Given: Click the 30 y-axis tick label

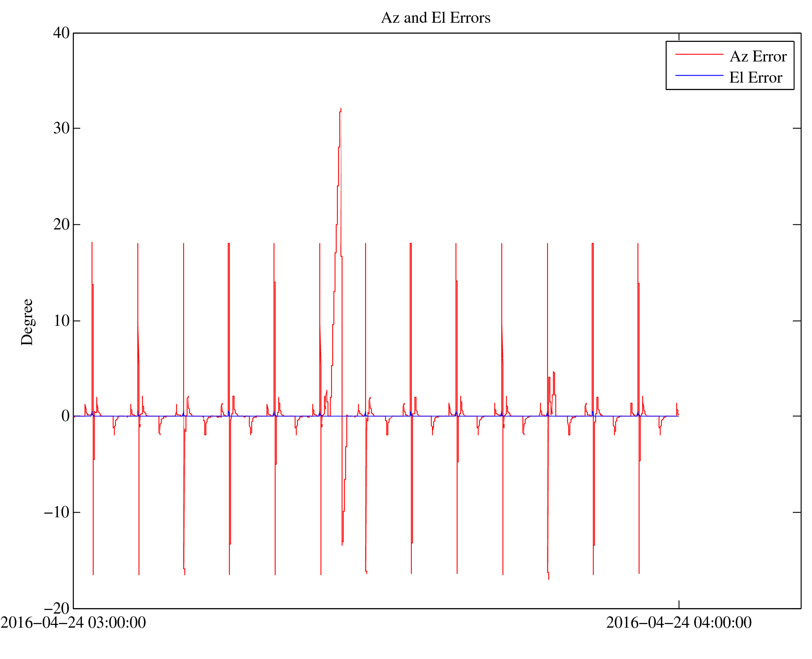Looking at the screenshot, I should pos(61,128).
